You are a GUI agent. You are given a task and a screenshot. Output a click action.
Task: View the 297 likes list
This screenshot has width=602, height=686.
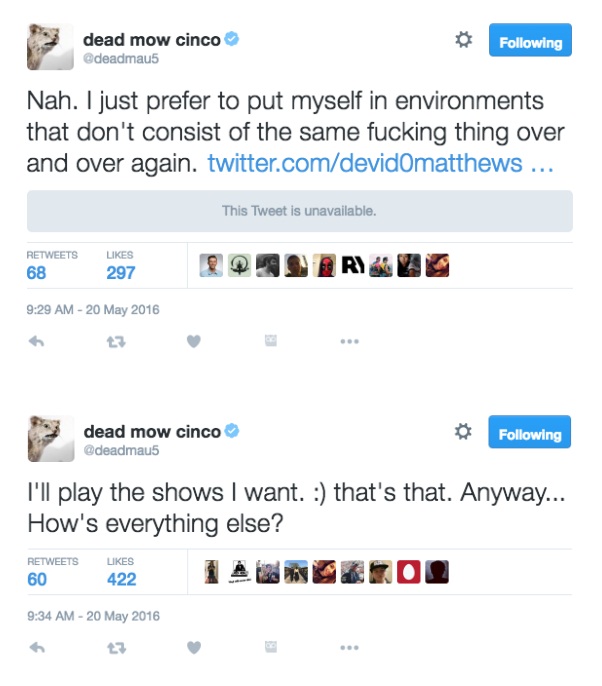point(120,266)
